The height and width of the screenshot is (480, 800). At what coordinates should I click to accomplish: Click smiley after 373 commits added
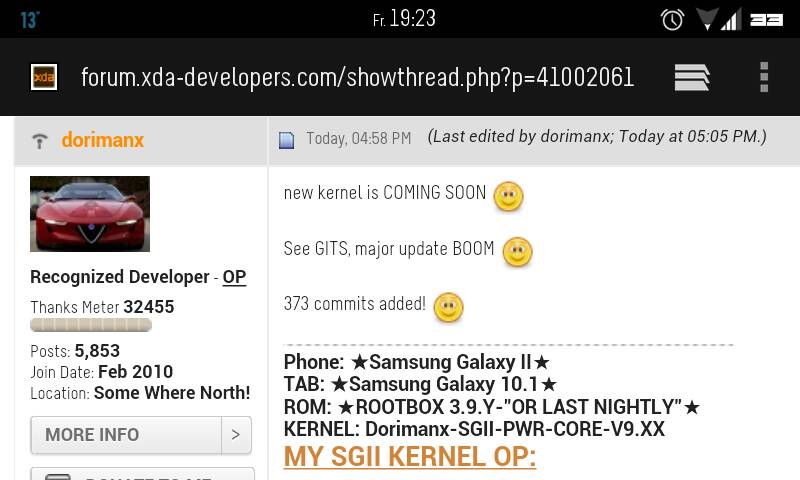(448, 308)
